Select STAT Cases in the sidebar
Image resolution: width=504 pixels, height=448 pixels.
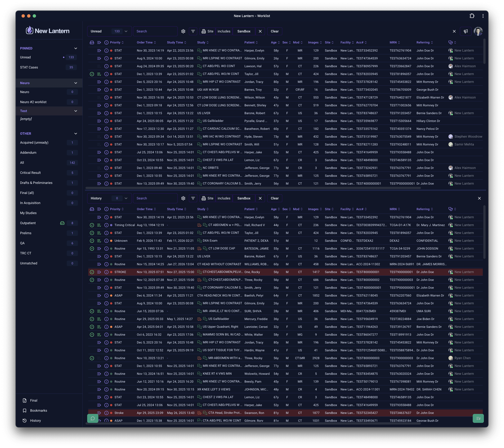pyautogui.click(x=29, y=67)
